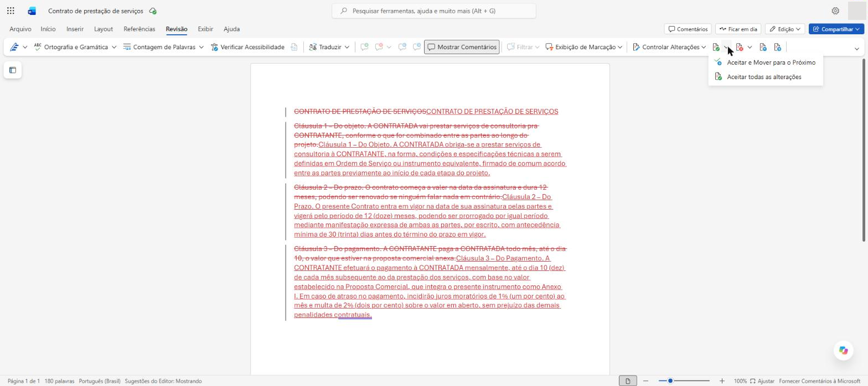The width and height of the screenshot is (868, 386).
Task: Expand the reject changes dropdown arrow
Action: (x=750, y=47)
